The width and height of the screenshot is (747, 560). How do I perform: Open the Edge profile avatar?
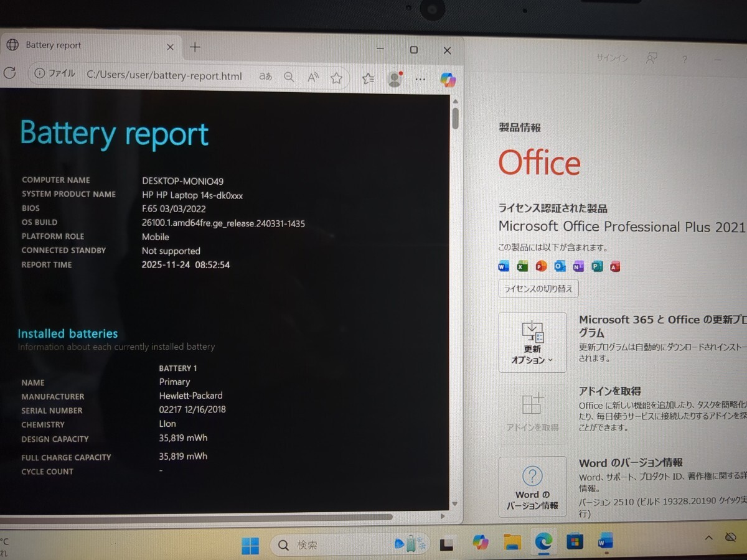(395, 79)
